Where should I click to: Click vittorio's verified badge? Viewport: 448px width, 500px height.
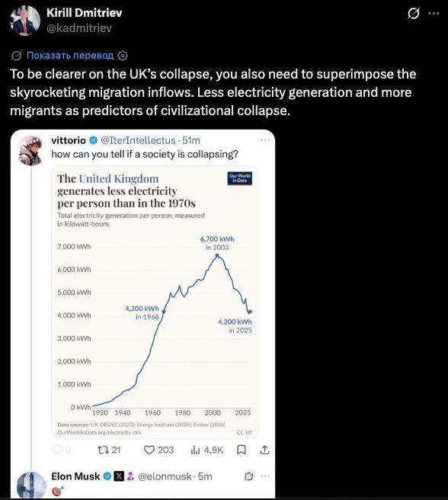(93, 140)
